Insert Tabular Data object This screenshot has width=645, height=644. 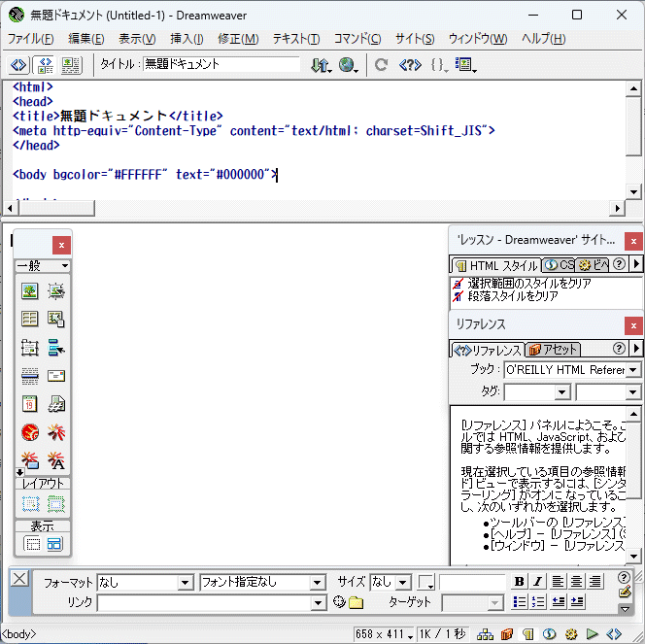(x=56, y=319)
